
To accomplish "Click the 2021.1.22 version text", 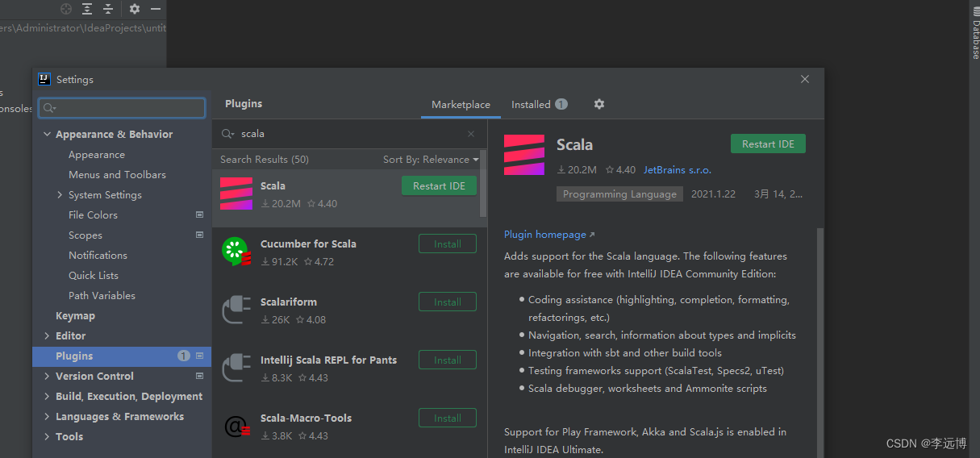I will coord(713,194).
